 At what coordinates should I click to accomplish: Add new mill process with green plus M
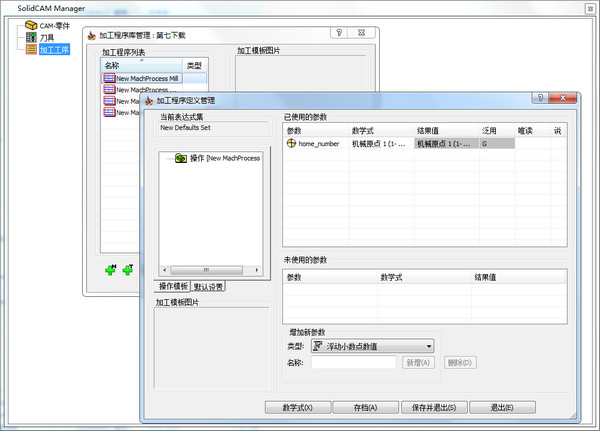111,269
